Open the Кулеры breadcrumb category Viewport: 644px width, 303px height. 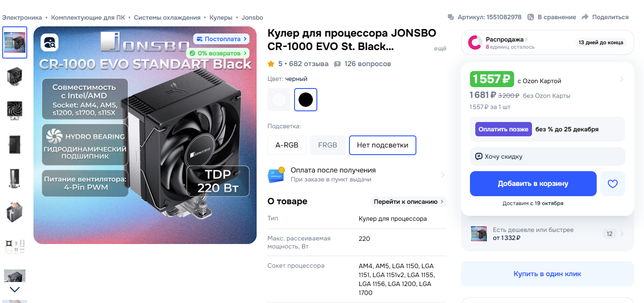pos(221,17)
